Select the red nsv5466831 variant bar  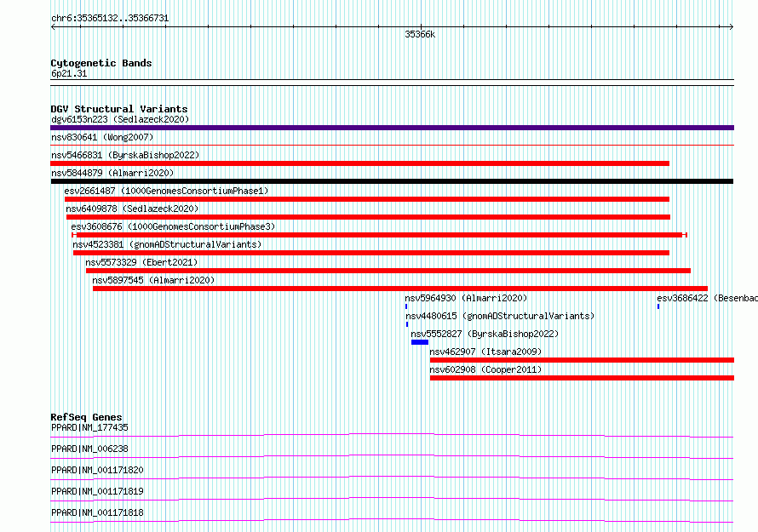tap(359, 163)
